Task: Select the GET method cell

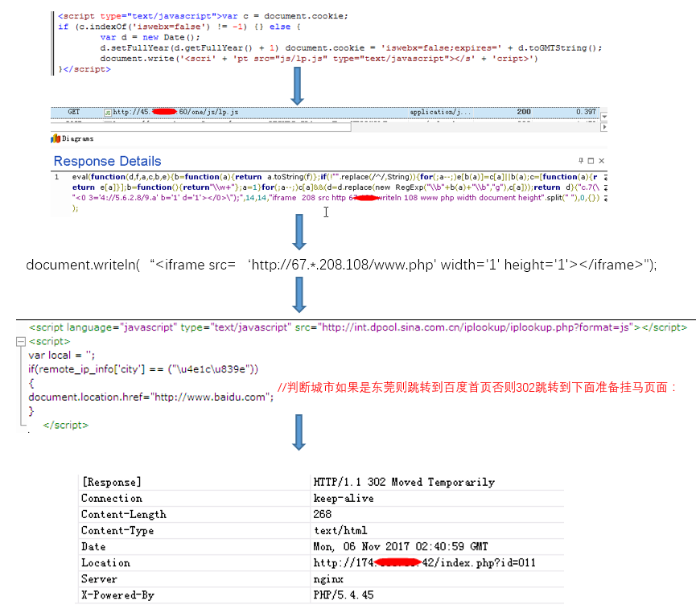Action: [x=74, y=112]
